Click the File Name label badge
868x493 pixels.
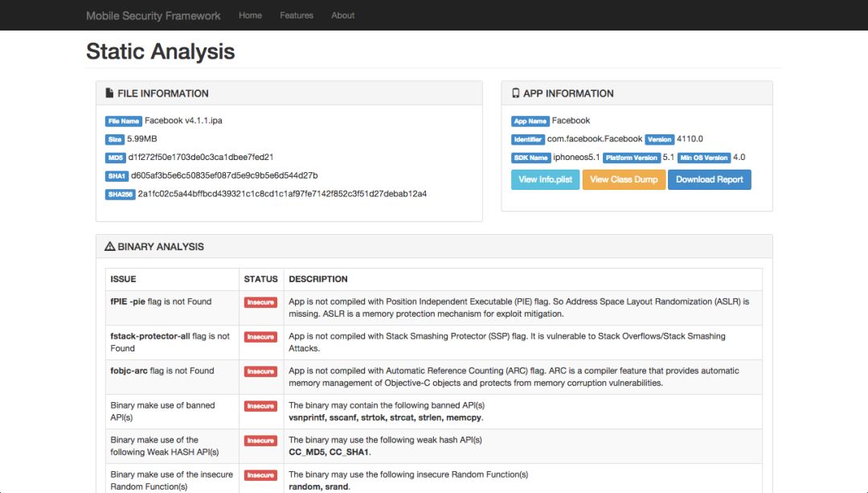[124, 121]
